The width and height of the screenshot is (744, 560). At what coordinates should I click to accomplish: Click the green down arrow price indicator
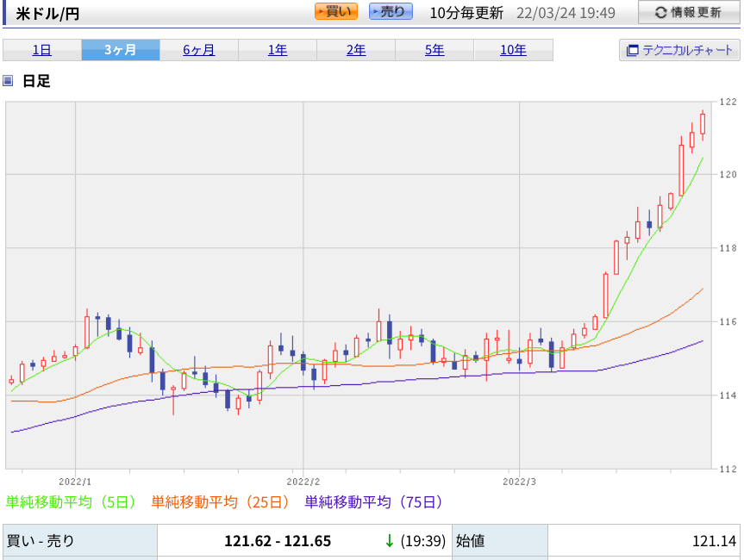390,541
